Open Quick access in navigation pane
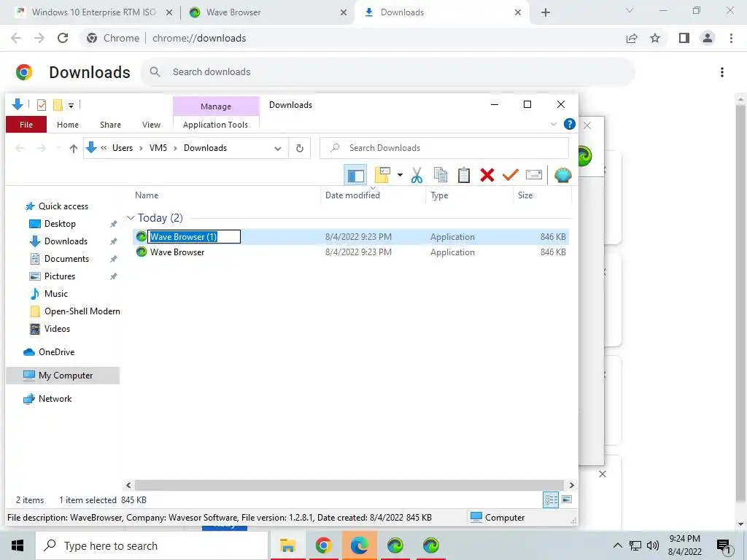The image size is (747, 560). (63, 206)
